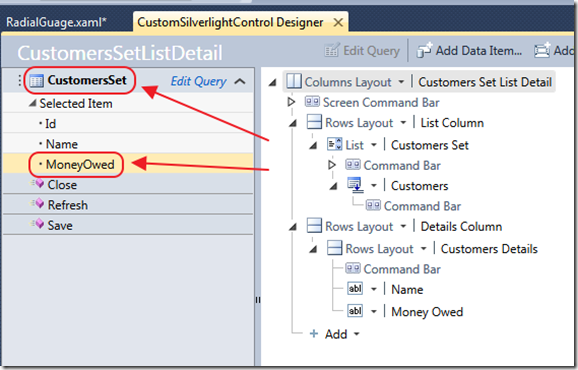This screenshot has width=578, height=370.
Task: Select the CustomersSet collection name
Action: click(x=87, y=80)
